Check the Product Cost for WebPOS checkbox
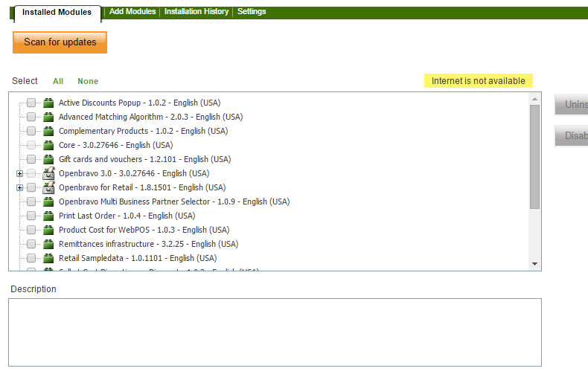Screen dimensions: 588x374 click(31, 230)
